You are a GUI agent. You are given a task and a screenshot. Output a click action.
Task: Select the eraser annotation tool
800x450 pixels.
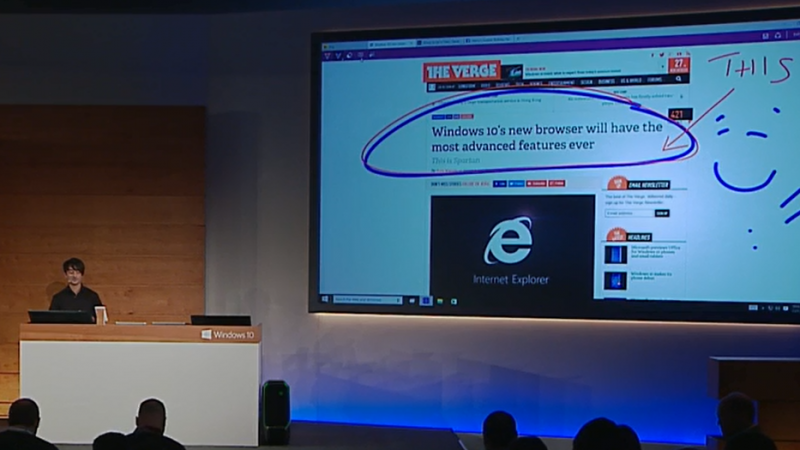point(349,55)
